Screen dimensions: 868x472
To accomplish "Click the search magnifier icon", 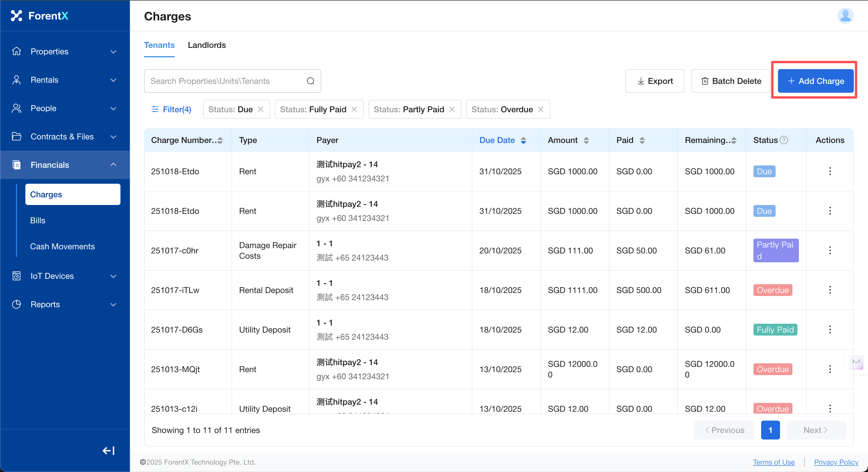I will tap(310, 81).
